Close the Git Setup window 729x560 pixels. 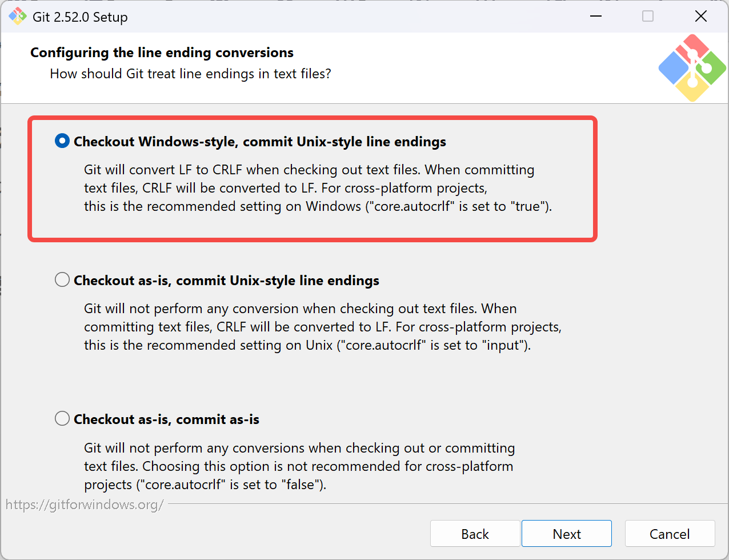pyautogui.click(x=701, y=16)
